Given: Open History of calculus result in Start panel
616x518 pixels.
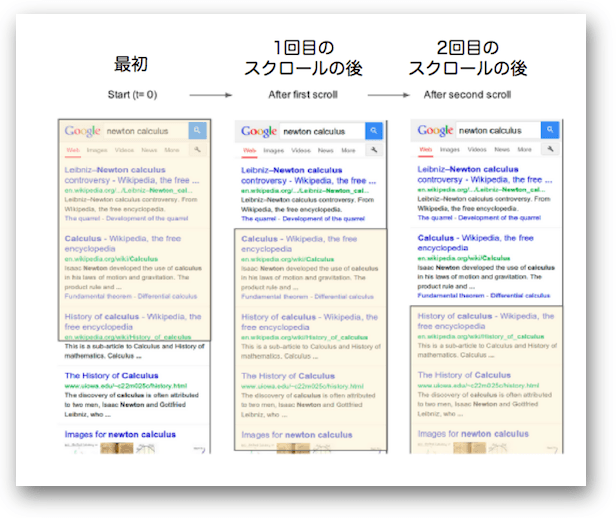Looking at the screenshot, I should [133, 322].
